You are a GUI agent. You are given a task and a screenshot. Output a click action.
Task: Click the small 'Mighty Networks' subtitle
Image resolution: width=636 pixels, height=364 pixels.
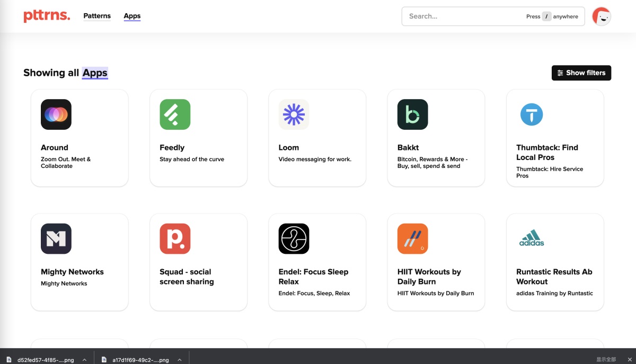tap(64, 284)
